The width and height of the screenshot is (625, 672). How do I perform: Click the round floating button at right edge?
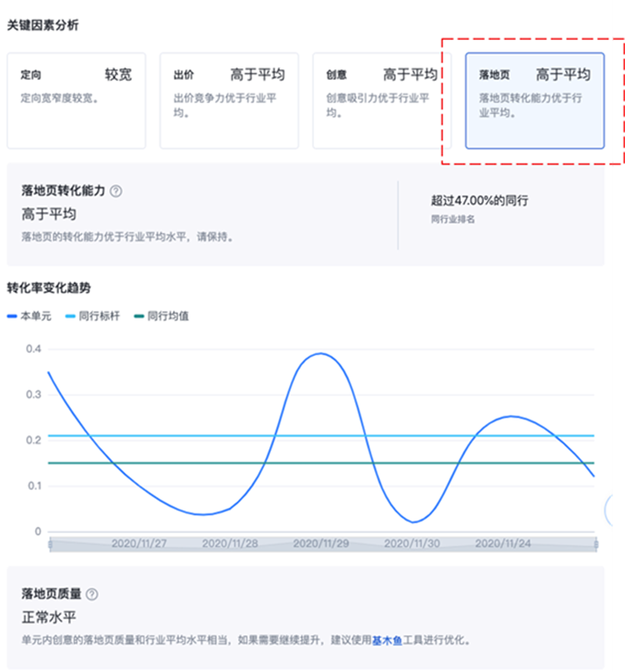coord(617,509)
